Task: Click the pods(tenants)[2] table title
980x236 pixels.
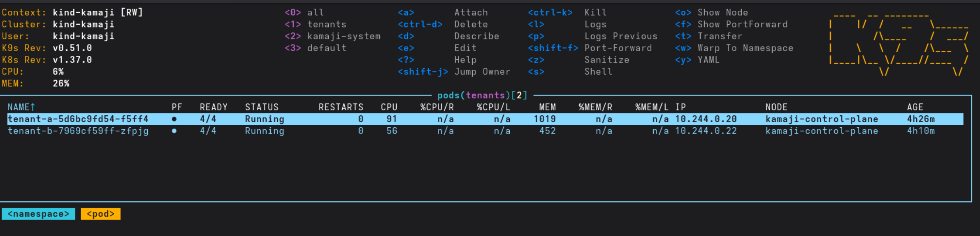Action: tap(482, 95)
